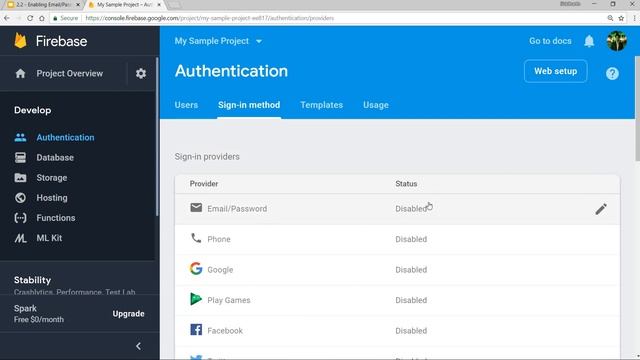Click the Project Overview home icon

click(20, 73)
